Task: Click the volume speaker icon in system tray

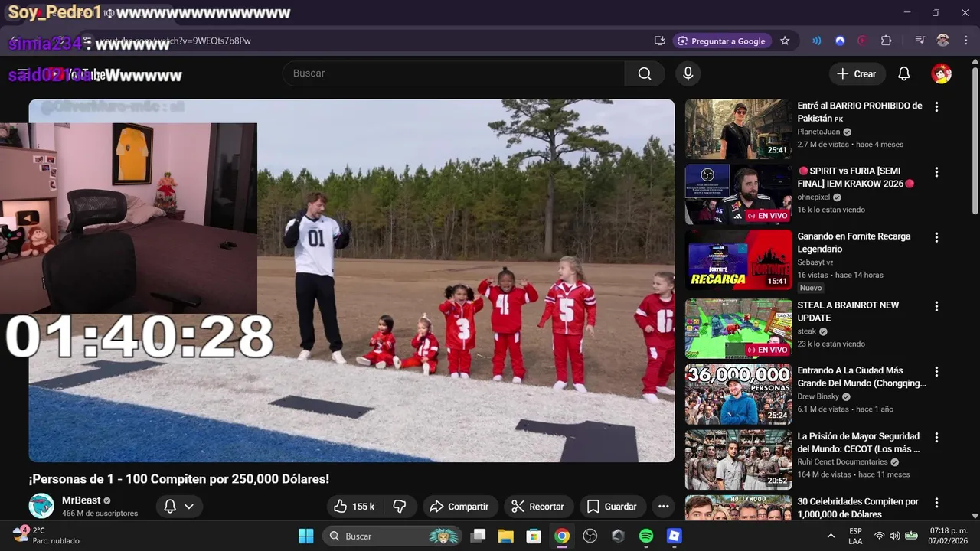Action: [x=895, y=536]
